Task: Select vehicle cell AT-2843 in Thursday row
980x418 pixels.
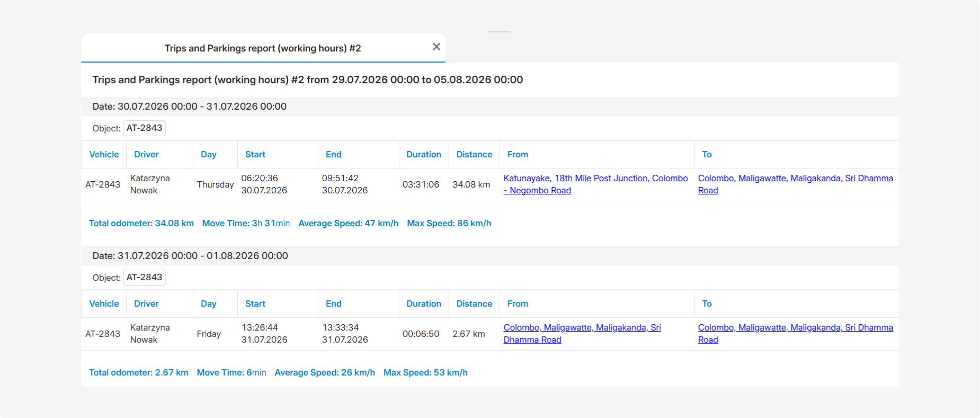Action: click(x=103, y=185)
